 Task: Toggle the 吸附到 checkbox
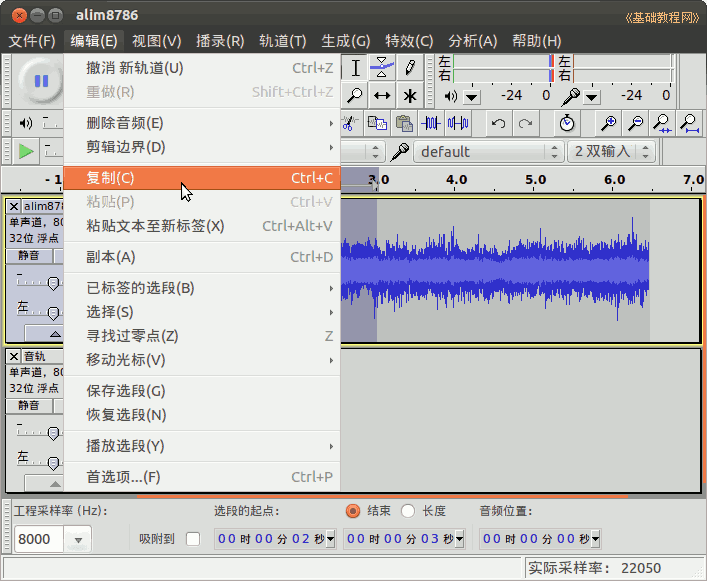(193, 539)
